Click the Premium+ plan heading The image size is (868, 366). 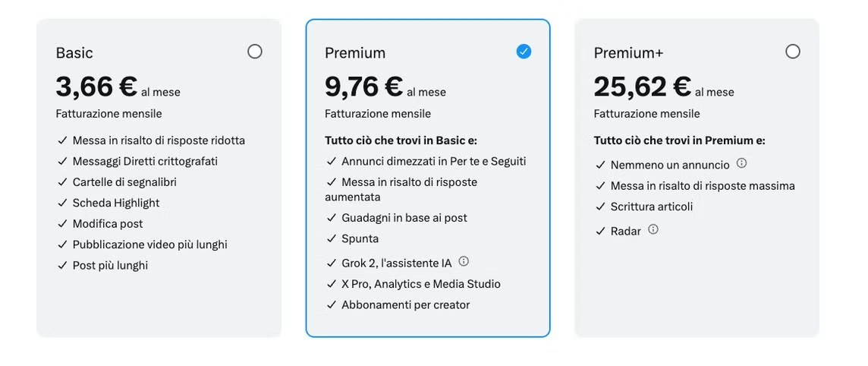coord(628,53)
